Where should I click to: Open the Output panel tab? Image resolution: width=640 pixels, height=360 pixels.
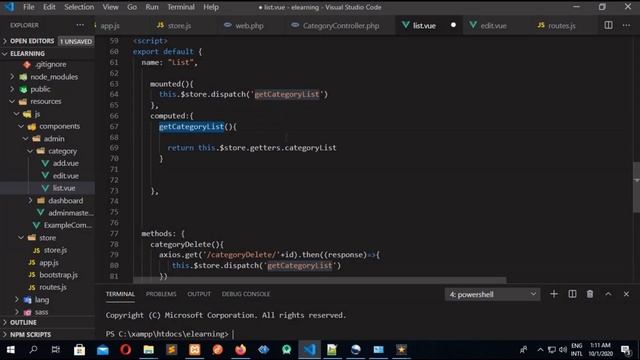click(199, 294)
